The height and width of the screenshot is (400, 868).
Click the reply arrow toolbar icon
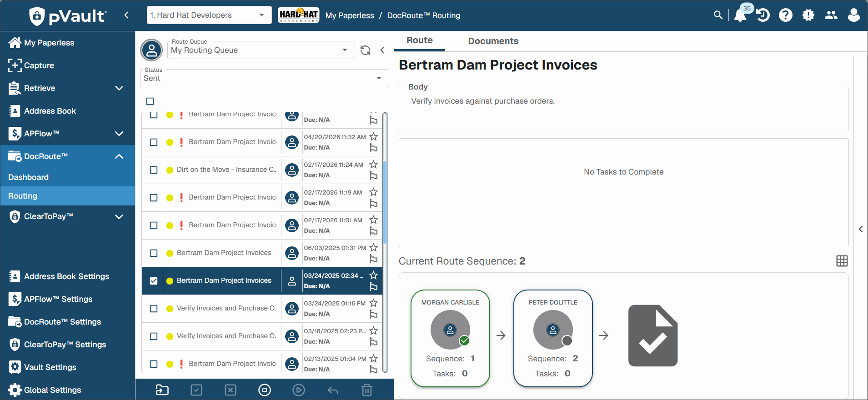tap(333, 390)
